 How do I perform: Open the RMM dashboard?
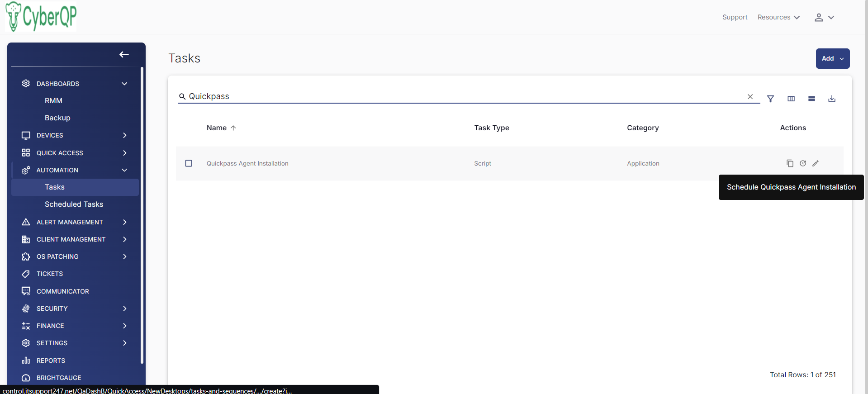coord(53,100)
